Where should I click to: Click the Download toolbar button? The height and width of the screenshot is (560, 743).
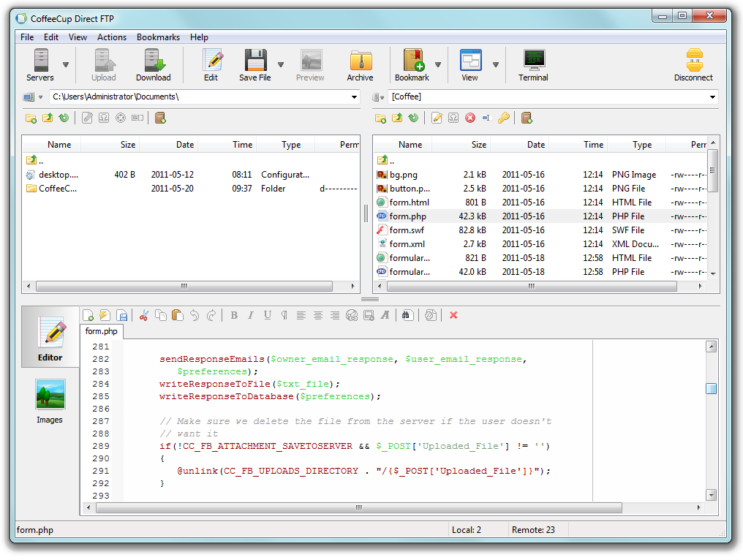pos(153,64)
